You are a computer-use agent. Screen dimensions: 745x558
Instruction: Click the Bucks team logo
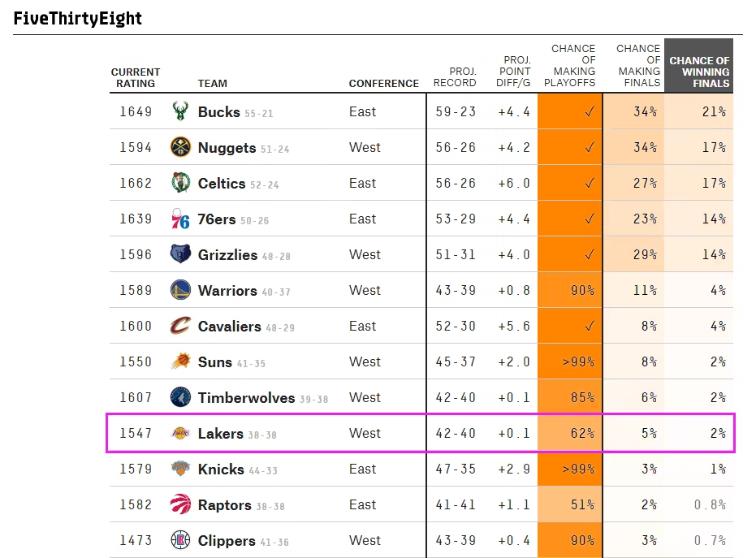pyautogui.click(x=180, y=111)
